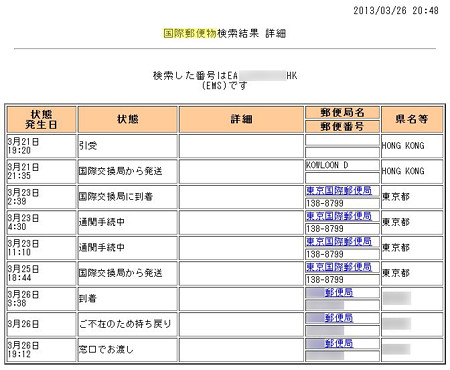Select 東京都 in the 3月25日 18:44 row
Image resolution: width=450 pixels, height=370 pixels.
[x=412, y=273]
